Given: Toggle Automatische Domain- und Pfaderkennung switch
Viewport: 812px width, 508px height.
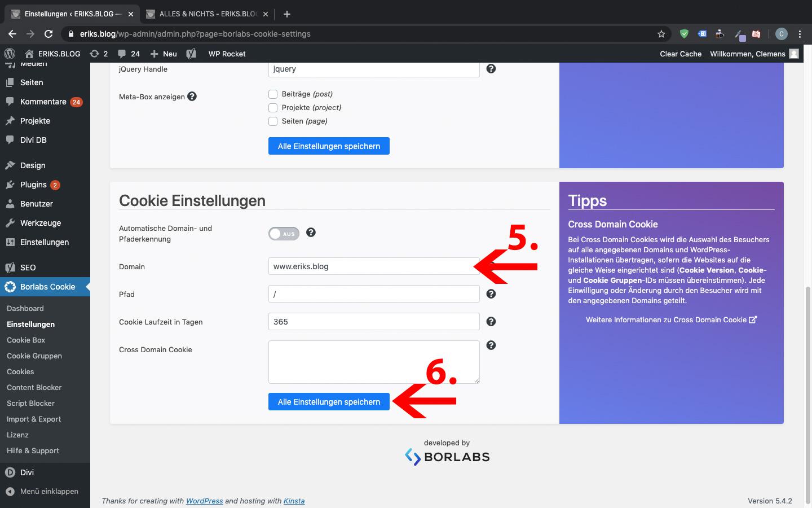Looking at the screenshot, I should pyautogui.click(x=284, y=234).
